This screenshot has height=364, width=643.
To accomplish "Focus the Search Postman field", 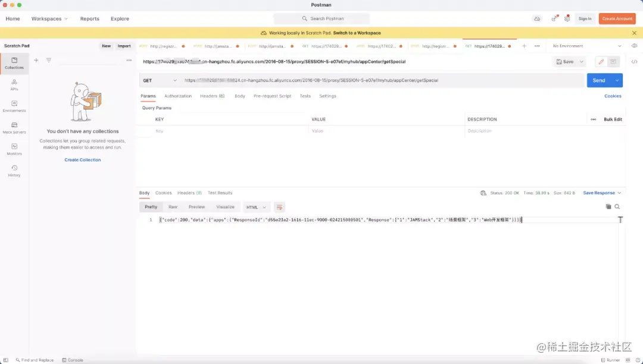I will point(321,19).
